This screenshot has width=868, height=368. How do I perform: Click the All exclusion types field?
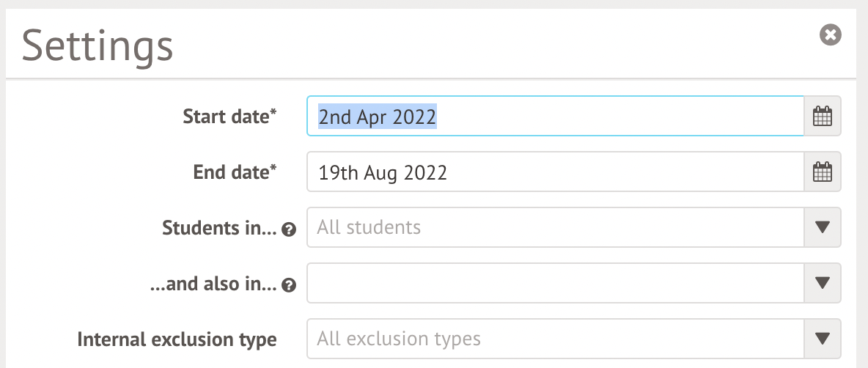(x=555, y=339)
